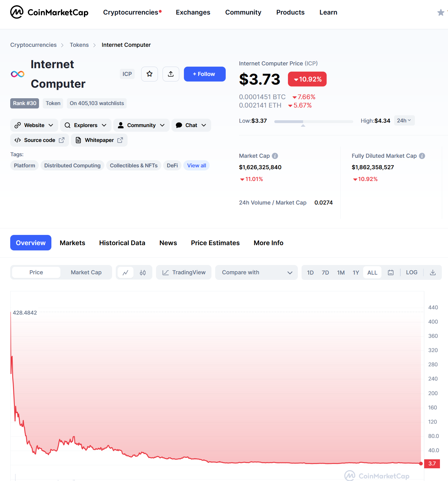The height and width of the screenshot is (481, 448).
Task: Open the Whitepaper link
Action: tap(99, 140)
